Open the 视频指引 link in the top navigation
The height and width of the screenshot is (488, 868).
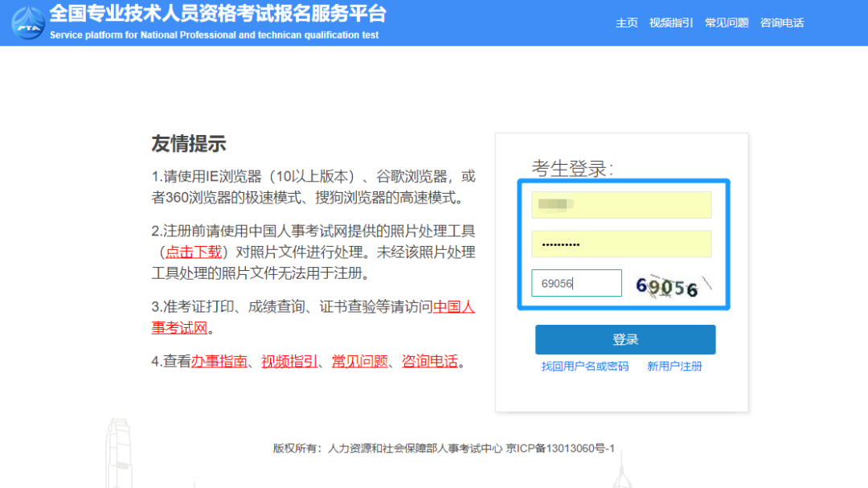pyautogui.click(x=670, y=23)
